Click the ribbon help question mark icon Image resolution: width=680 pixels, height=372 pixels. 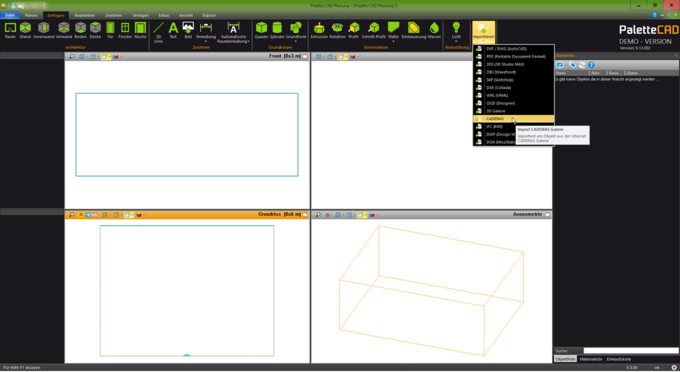(655, 15)
